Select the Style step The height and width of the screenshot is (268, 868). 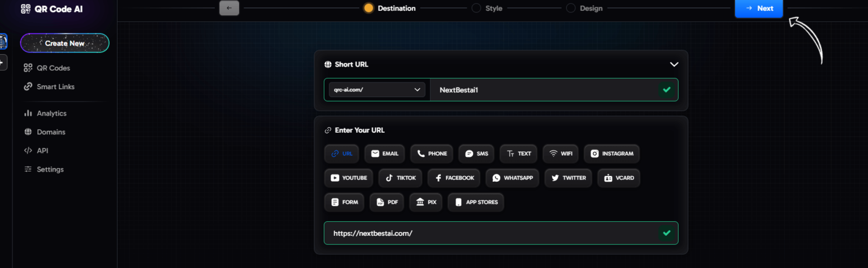[487, 8]
